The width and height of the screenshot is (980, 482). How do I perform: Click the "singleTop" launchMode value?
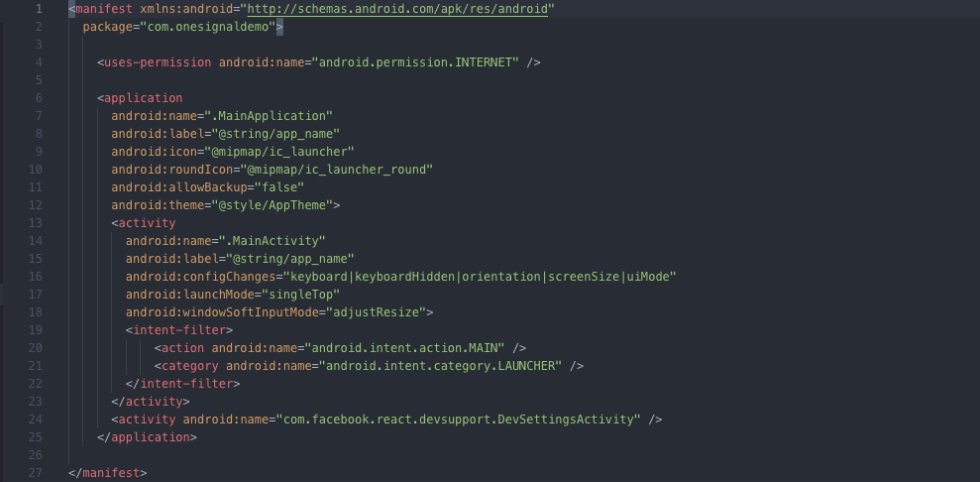301,295
